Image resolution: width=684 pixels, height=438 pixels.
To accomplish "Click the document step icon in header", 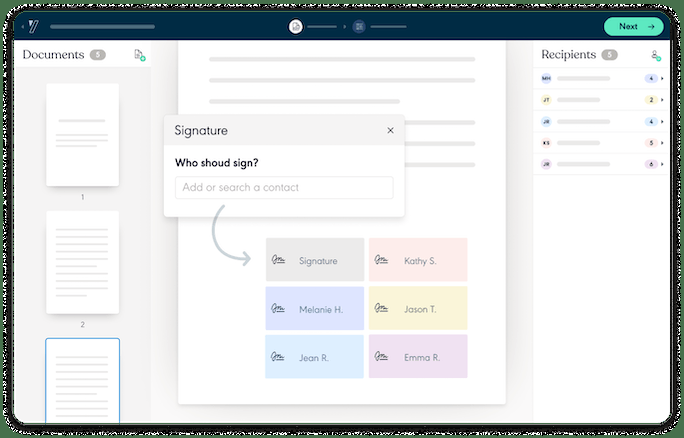I will [x=296, y=27].
